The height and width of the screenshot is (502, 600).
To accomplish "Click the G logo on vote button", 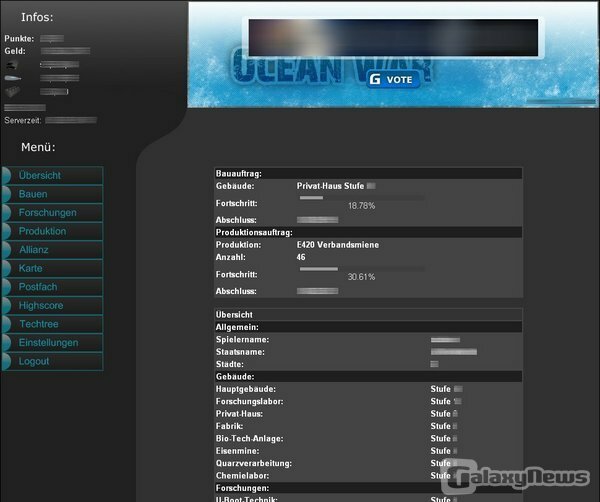I will 375,79.
